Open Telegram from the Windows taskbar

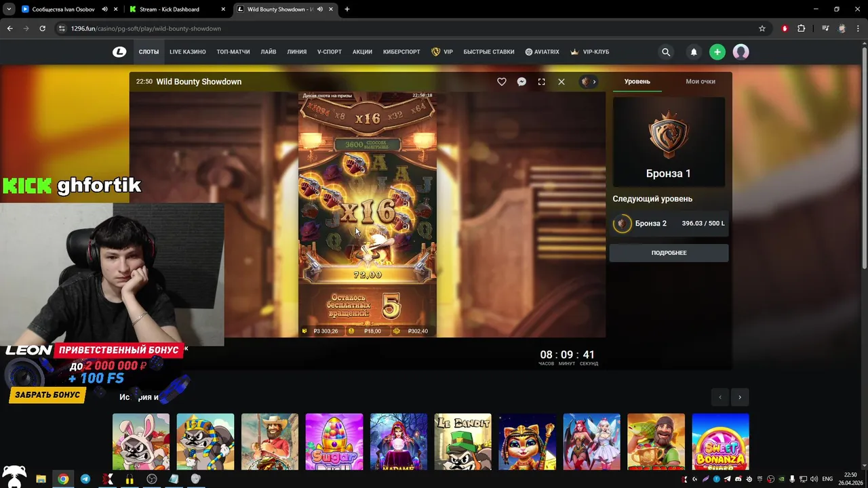pos(85,479)
